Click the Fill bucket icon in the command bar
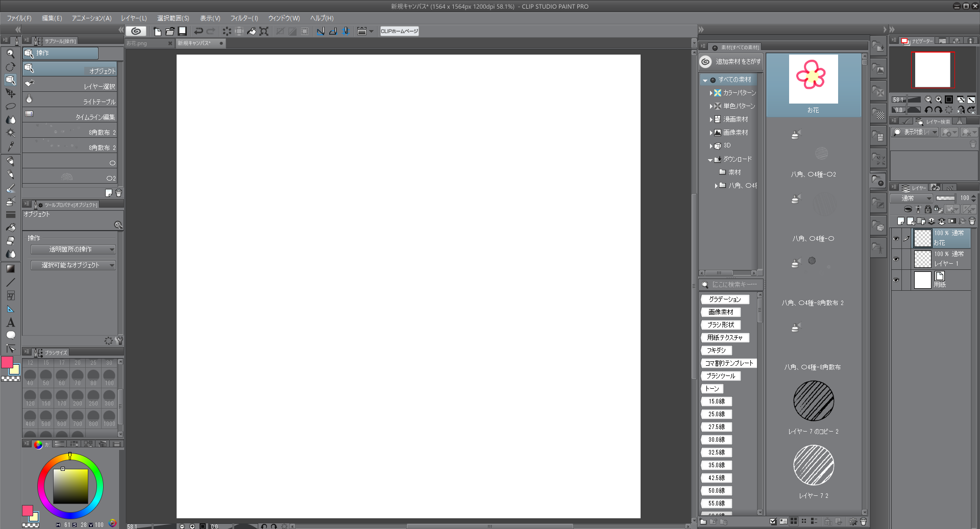 click(x=252, y=31)
